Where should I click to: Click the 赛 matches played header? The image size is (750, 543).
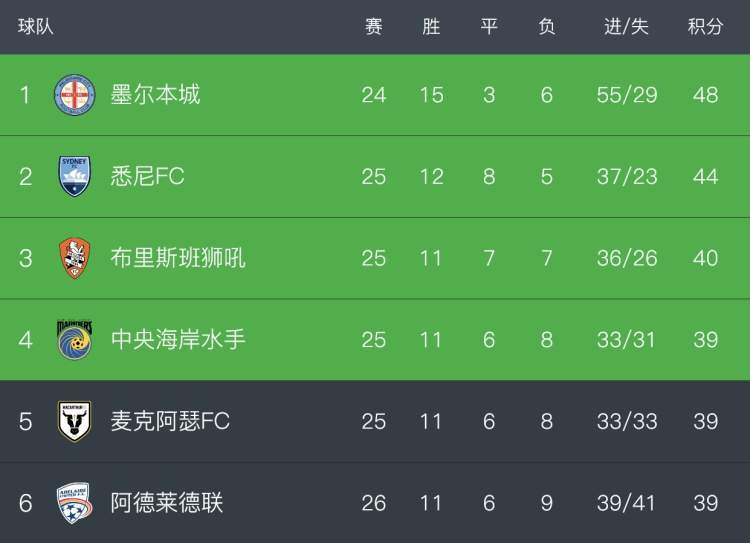[x=374, y=26]
